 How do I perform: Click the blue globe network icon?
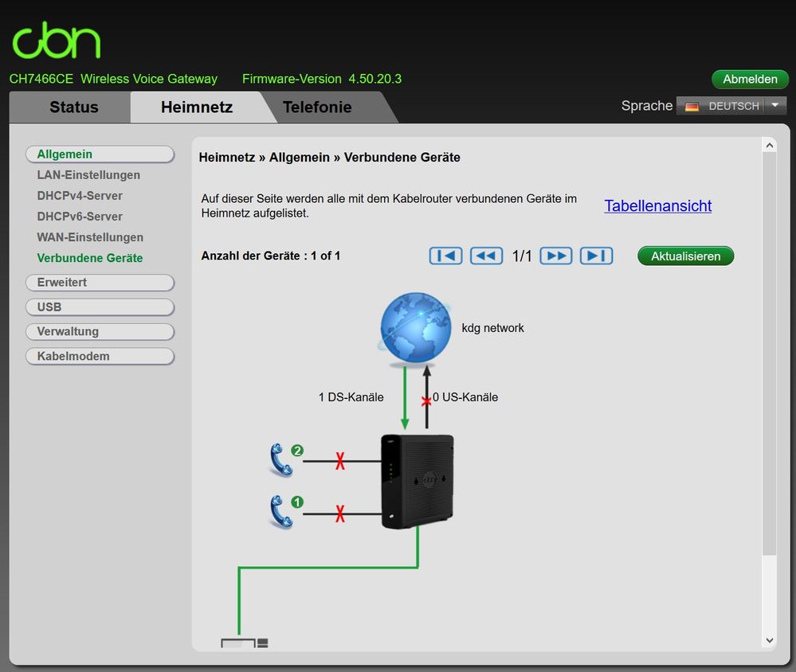tap(415, 328)
